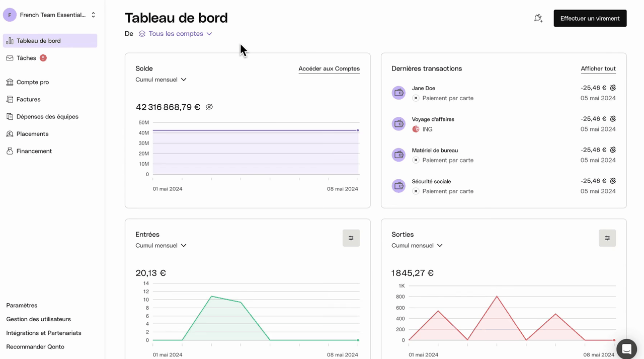Click the Dépenses des équipes icon
Screen dimensions: 644x359
click(10, 116)
